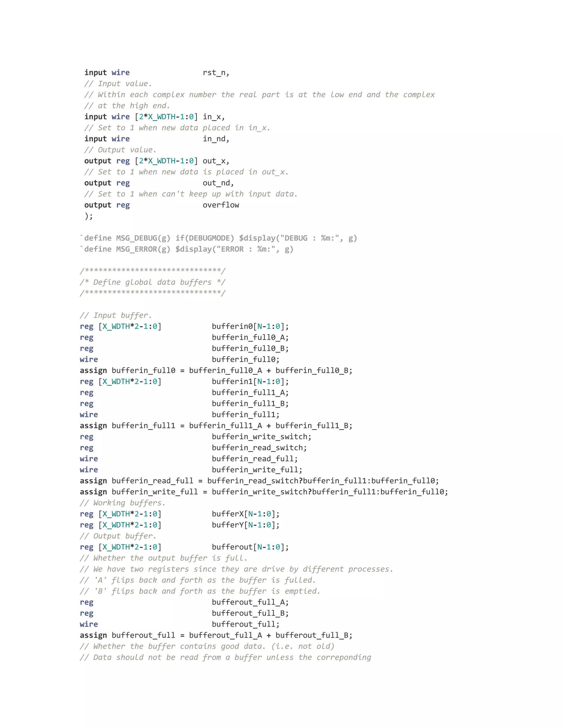Click 'bufferout_full_B;' register name
The width and height of the screenshot is (563, 728).
pos(250,613)
